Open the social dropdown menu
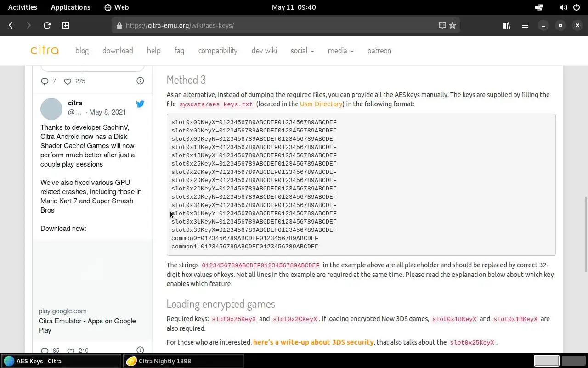 pyautogui.click(x=302, y=51)
